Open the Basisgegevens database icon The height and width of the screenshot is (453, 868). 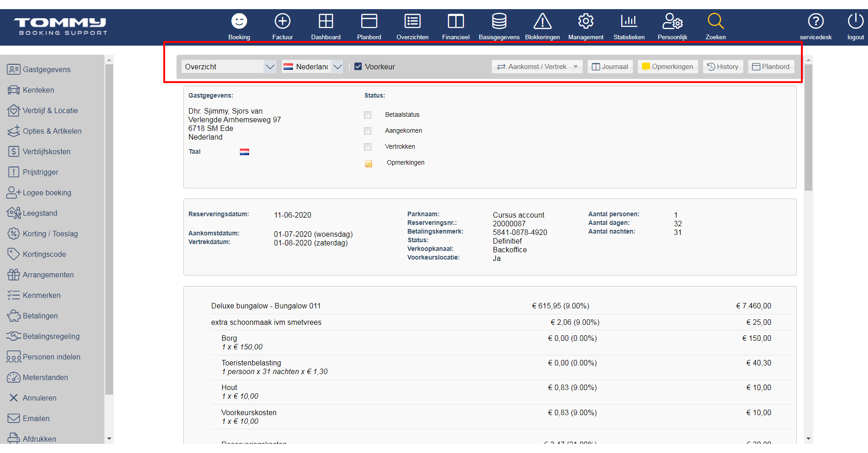pyautogui.click(x=499, y=21)
